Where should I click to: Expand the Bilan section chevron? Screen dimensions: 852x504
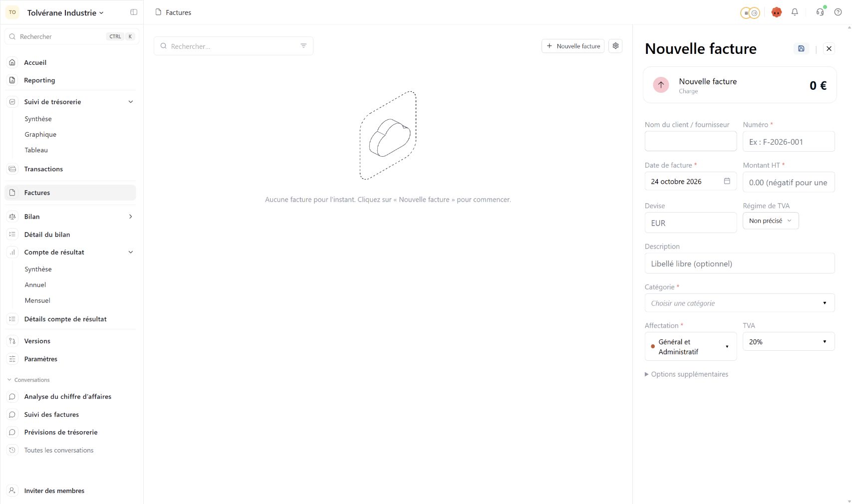coord(131,217)
